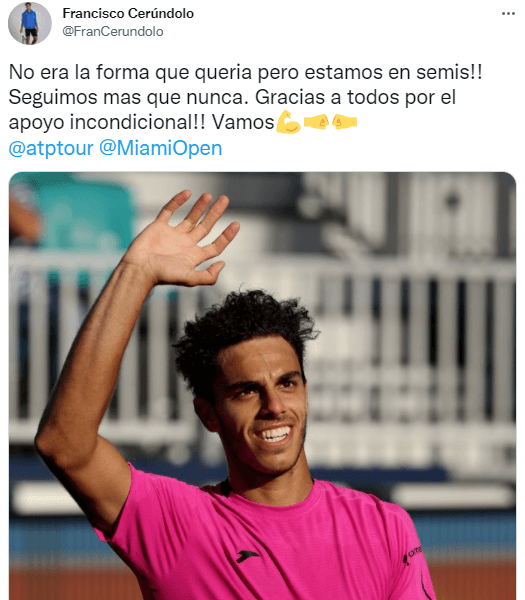525x600 pixels.
Task: Click the flexed bicep emoji
Action: point(289,122)
